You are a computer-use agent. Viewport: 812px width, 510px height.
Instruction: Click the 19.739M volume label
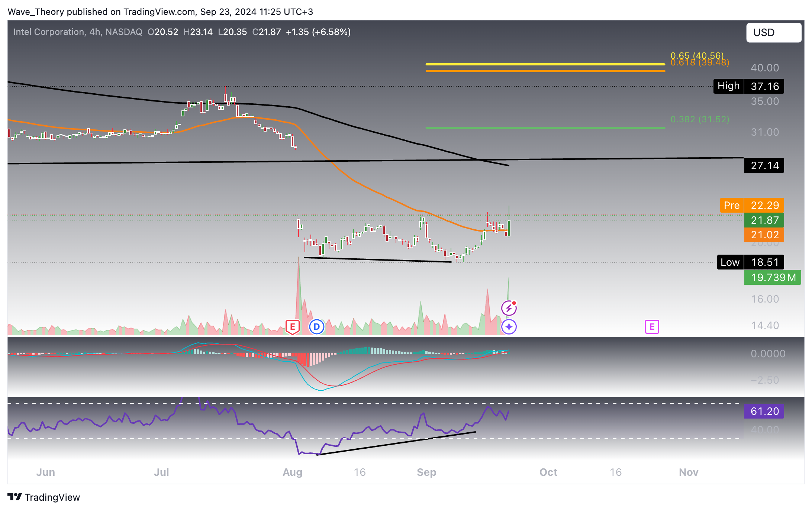coord(773,277)
